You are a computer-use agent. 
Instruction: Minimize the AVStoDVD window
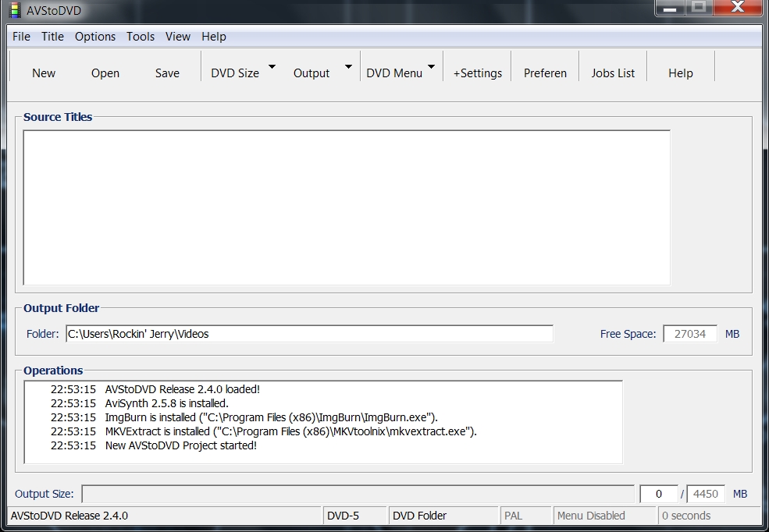(670, 8)
